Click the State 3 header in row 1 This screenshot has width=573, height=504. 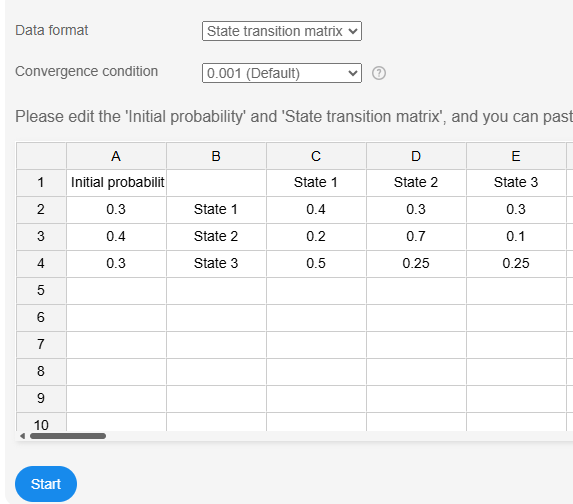point(516,182)
